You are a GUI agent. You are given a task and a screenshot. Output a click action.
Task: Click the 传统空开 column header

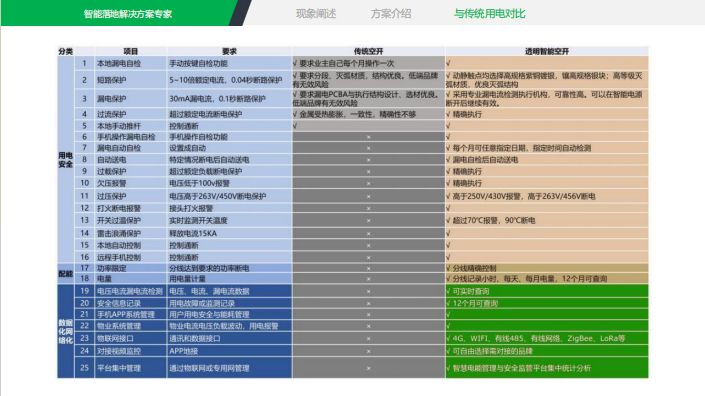(368, 51)
